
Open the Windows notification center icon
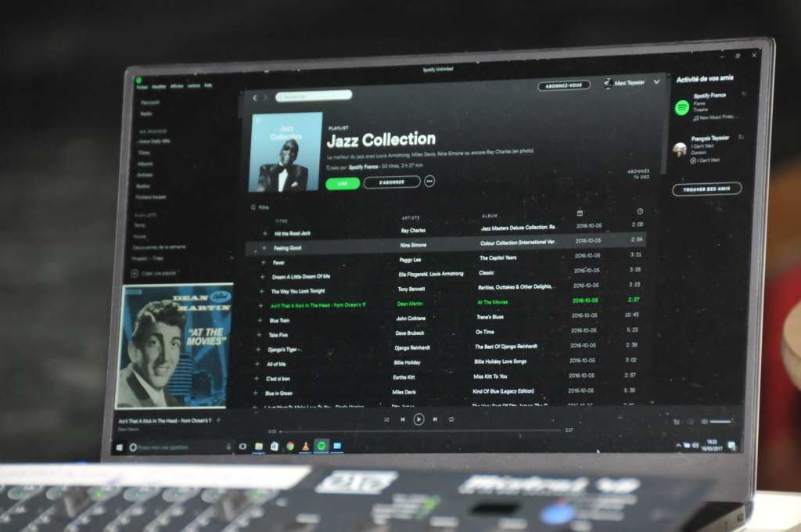point(731,445)
